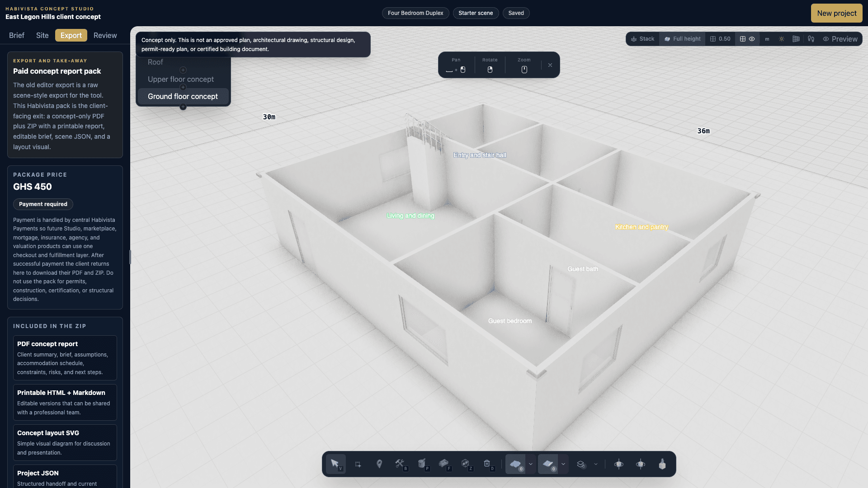Screen dimensions: 868x488
Task: Click the Concept layout SVG card
Action: (x=65, y=442)
